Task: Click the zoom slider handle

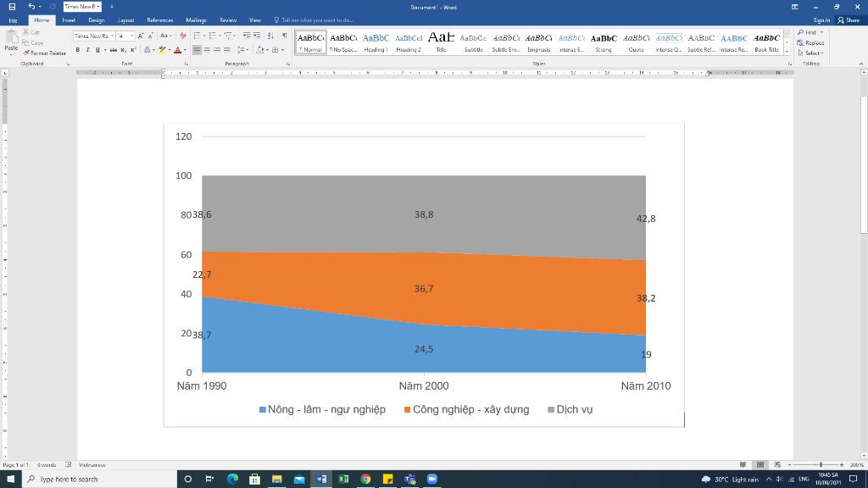Action: pos(821,465)
